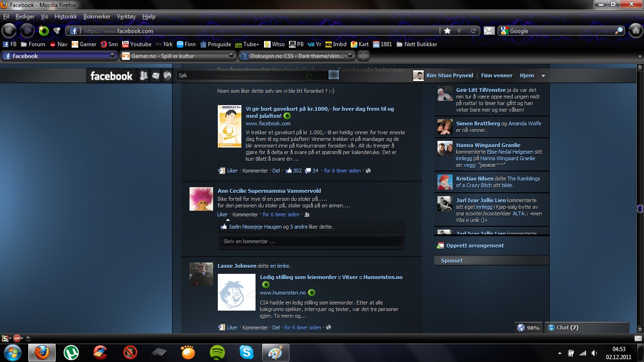Show hidden system tray icons arrow

pos(560,353)
